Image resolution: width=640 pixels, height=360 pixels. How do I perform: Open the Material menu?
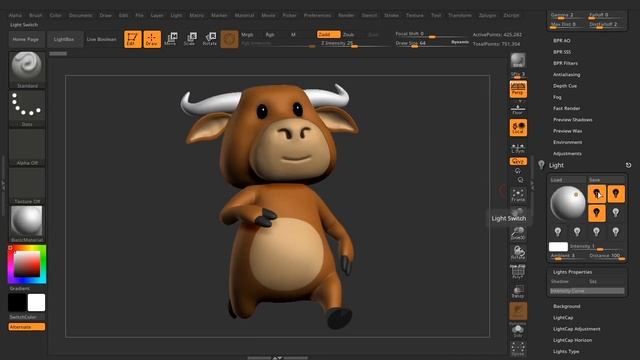[x=244, y=15]
